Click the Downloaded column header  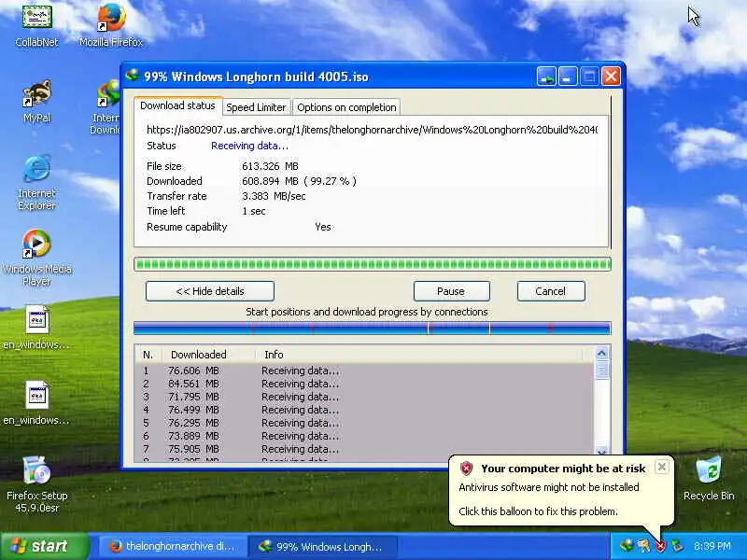pyautogui.click(x=208, y=355)
